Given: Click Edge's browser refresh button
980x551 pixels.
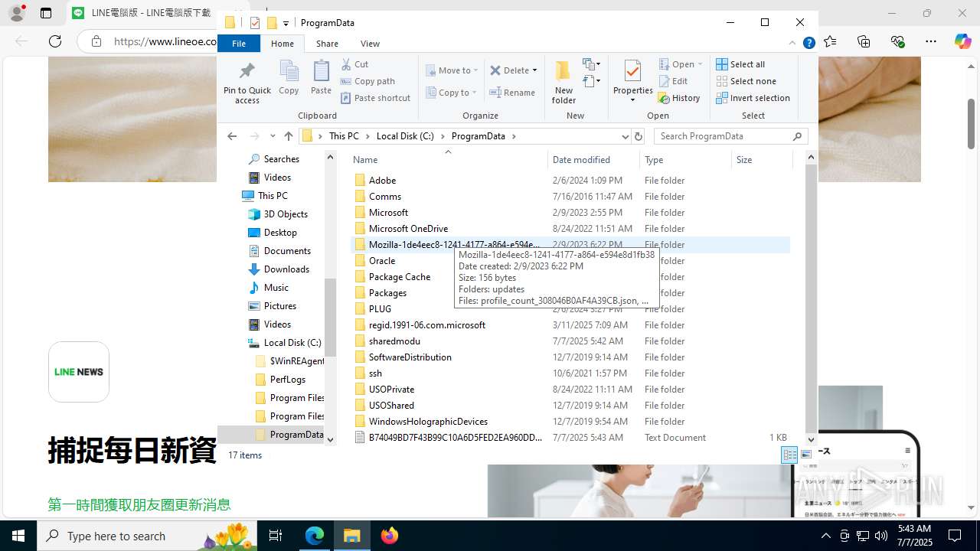Looking at the screenshot, I should [x=55, y=41].
